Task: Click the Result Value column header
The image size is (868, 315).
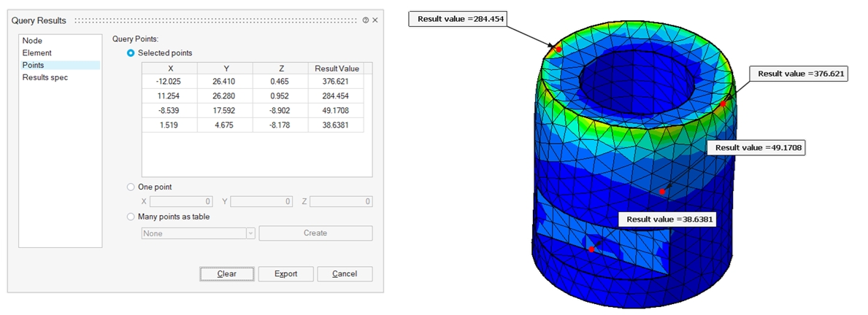Action: coord(337,68)
